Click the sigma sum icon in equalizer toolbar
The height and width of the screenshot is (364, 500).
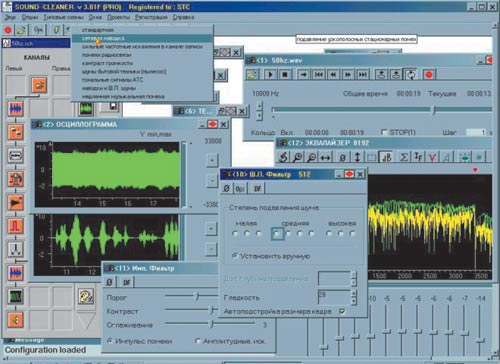pyautogui.click(x=404, y=157)
